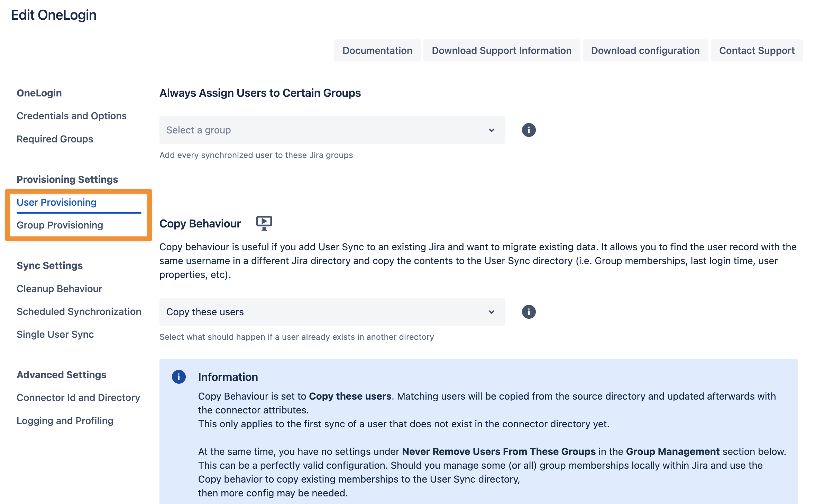Click Download configuration button
This screenshot has height=504, width=815.
[645, 50]
